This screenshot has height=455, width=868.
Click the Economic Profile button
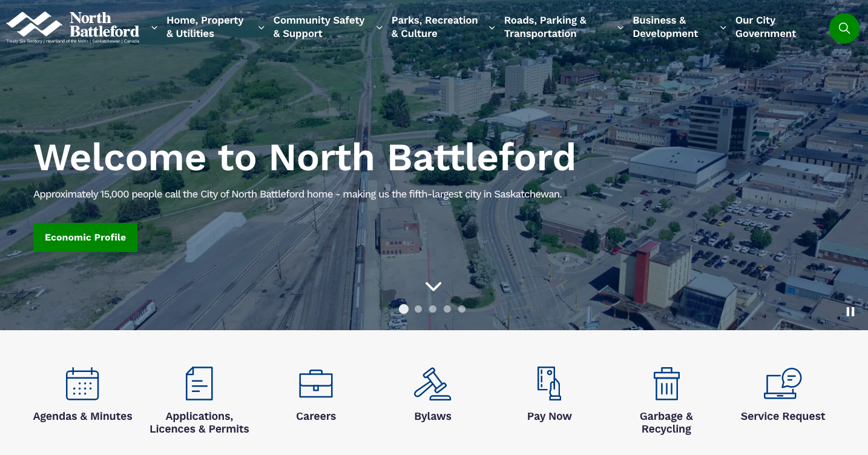[x=85, y=237]
